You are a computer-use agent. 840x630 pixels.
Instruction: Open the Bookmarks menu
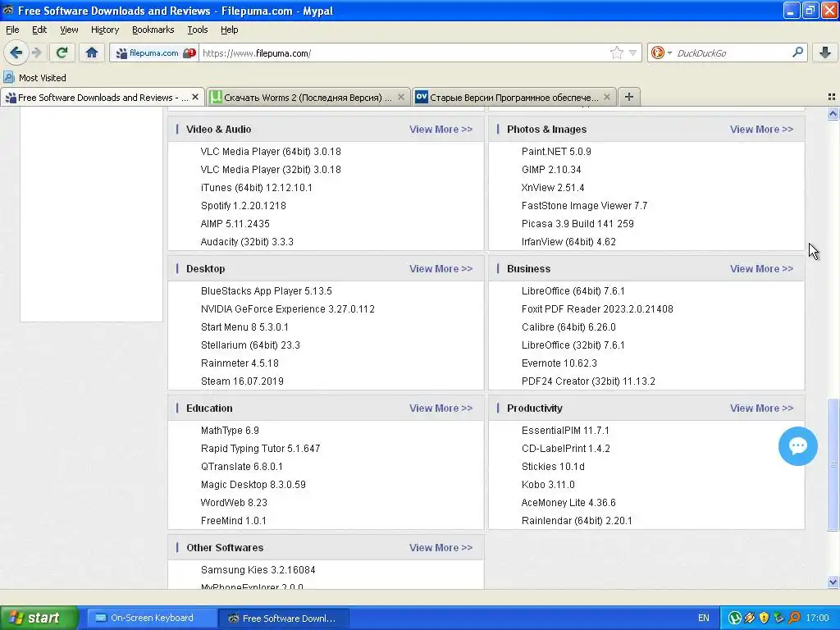tap(153, 30)
